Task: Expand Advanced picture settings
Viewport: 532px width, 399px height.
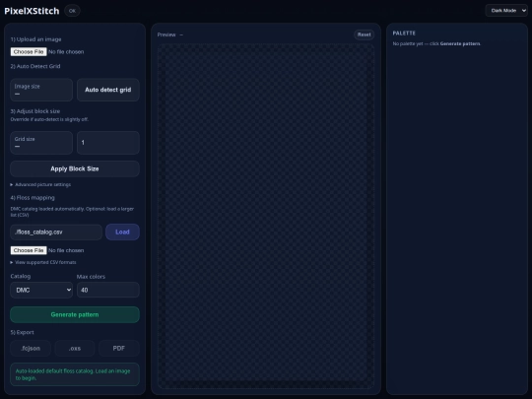Action: pyautogui.click(x=40, y=184)
